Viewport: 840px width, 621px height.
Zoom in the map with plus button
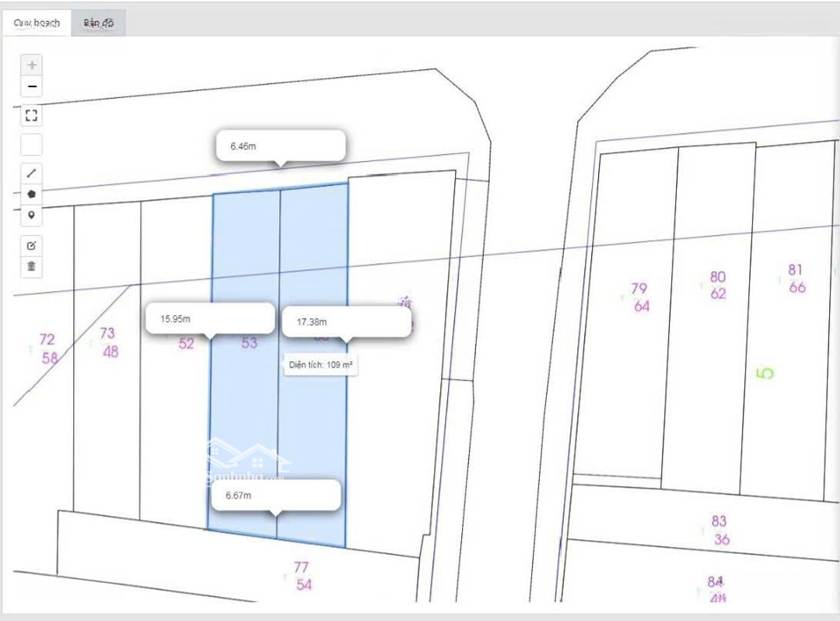tap(31, 65)
